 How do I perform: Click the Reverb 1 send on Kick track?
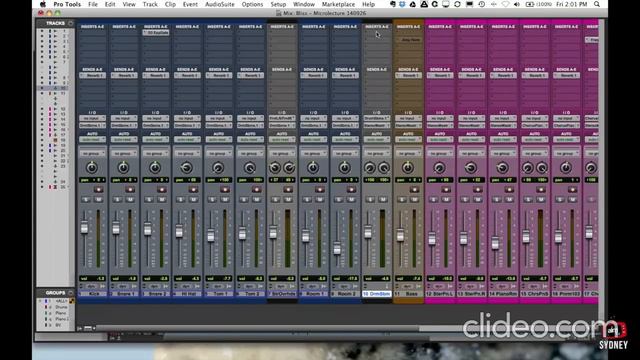92,76
